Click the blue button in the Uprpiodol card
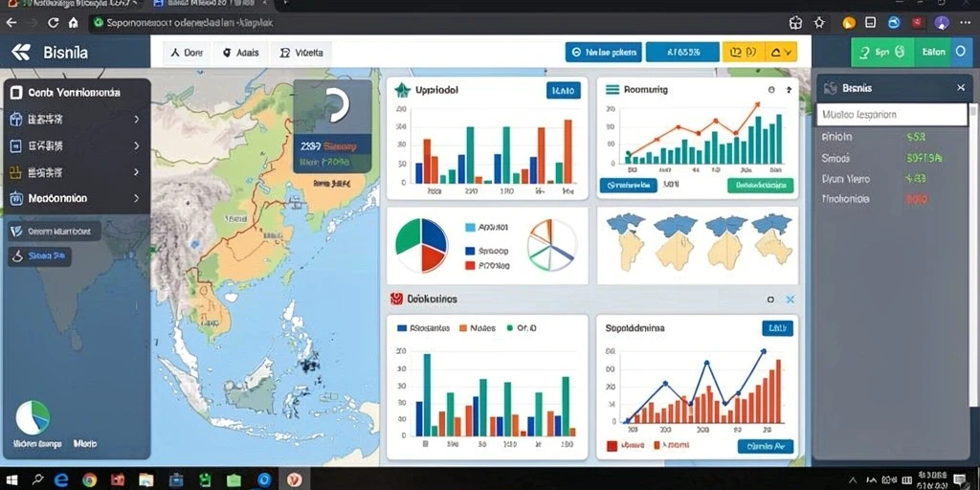 [563, 91]
